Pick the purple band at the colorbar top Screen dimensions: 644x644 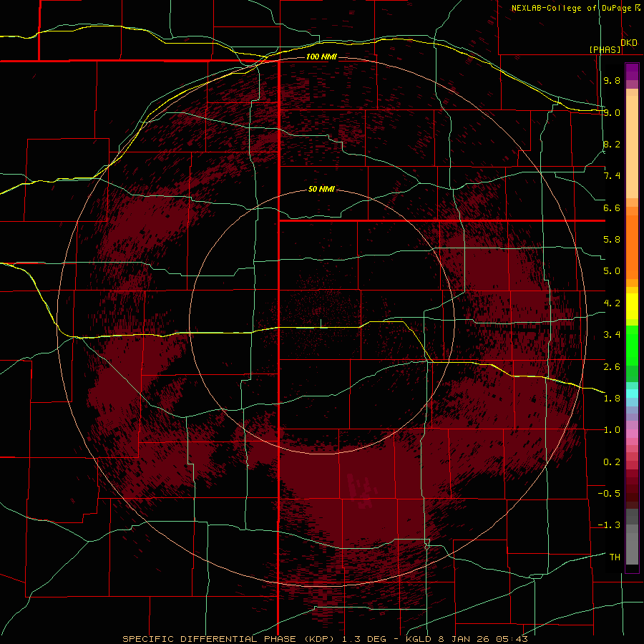coord(632,72)
